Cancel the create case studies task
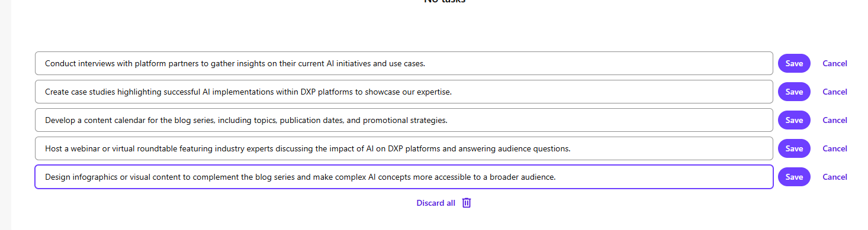The image size is (868, 230). tap(835, 92)
